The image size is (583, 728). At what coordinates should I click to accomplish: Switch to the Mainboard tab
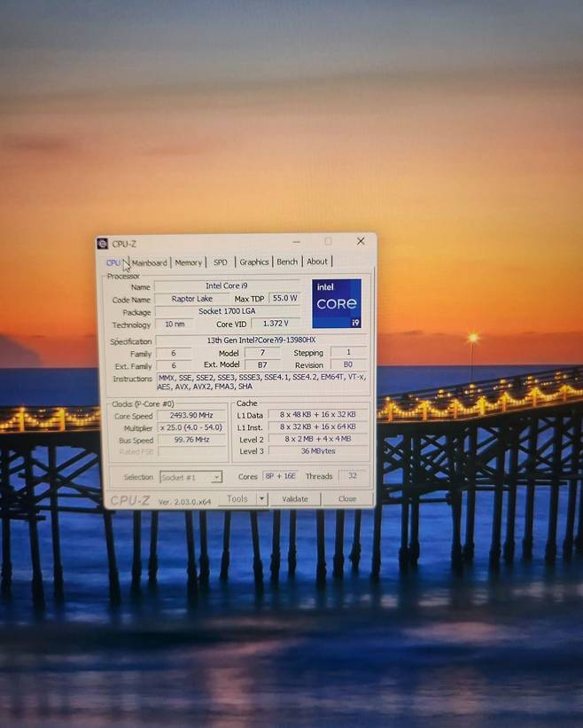click(150, 262)
